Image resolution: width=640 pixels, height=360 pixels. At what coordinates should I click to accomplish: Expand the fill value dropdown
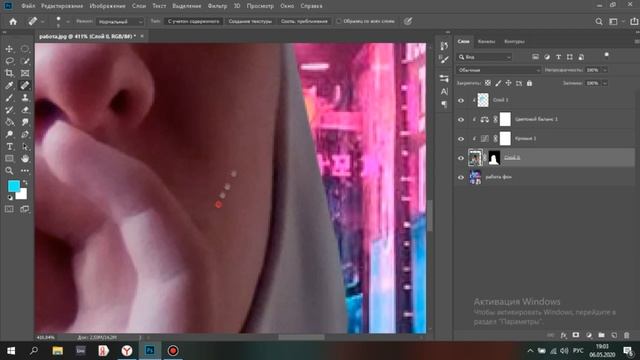click(x=605, y=83)
